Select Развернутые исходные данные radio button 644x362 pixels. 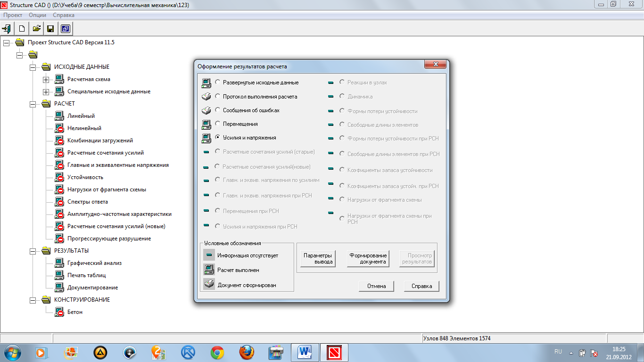click(217, 82)
